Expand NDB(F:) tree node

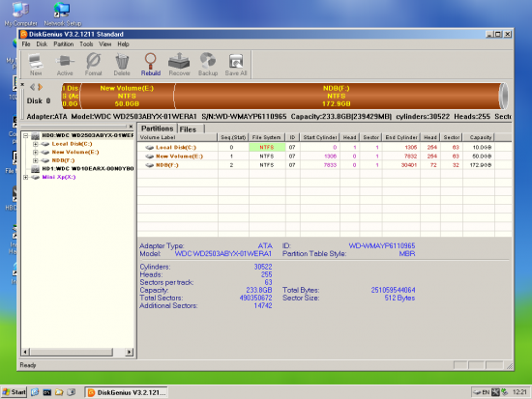point(35,160)
